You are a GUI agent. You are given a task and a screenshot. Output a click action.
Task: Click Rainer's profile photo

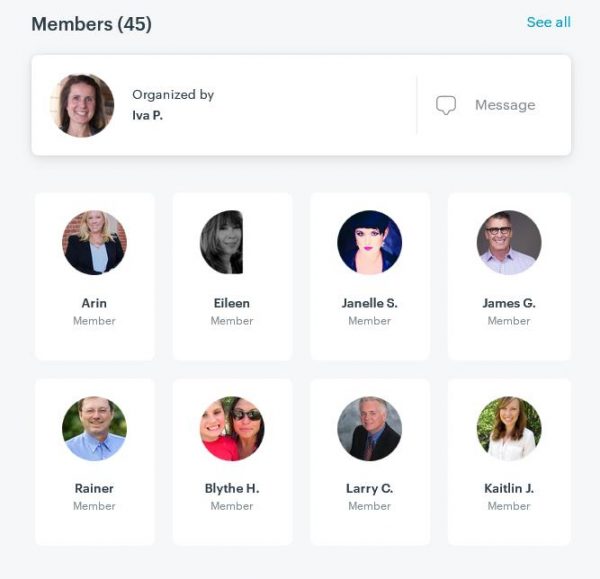(x=95, y=428)
